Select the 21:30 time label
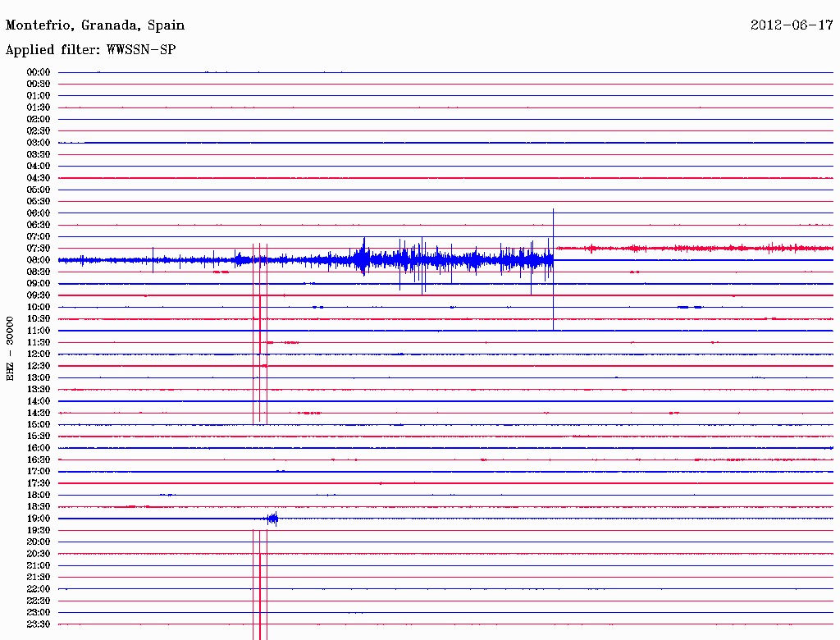The height and width of the screenshot is (640, 840). 39,578
